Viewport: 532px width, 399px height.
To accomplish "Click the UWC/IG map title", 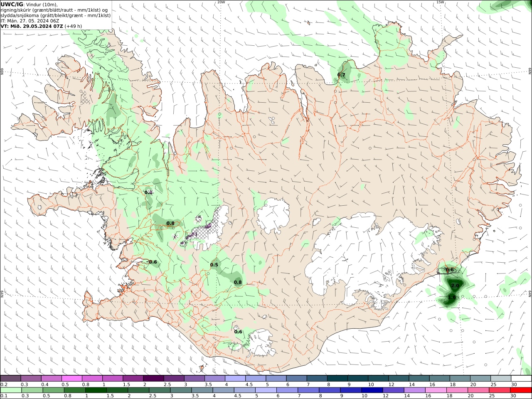I will coord(12,4).
